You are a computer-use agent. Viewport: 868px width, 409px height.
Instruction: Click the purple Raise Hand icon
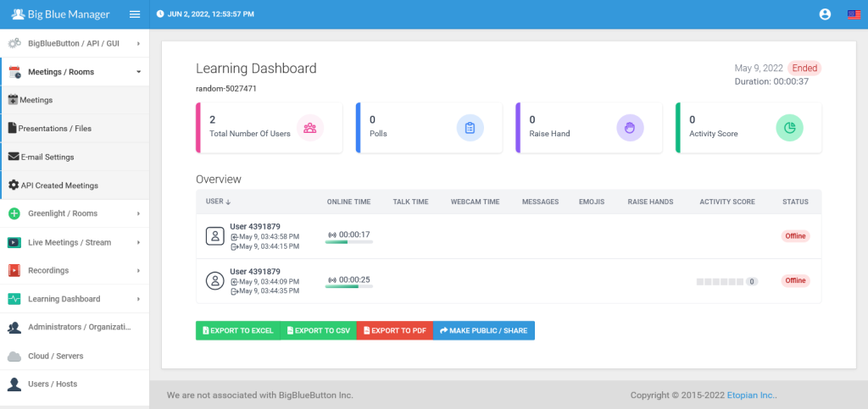(630, 128)
